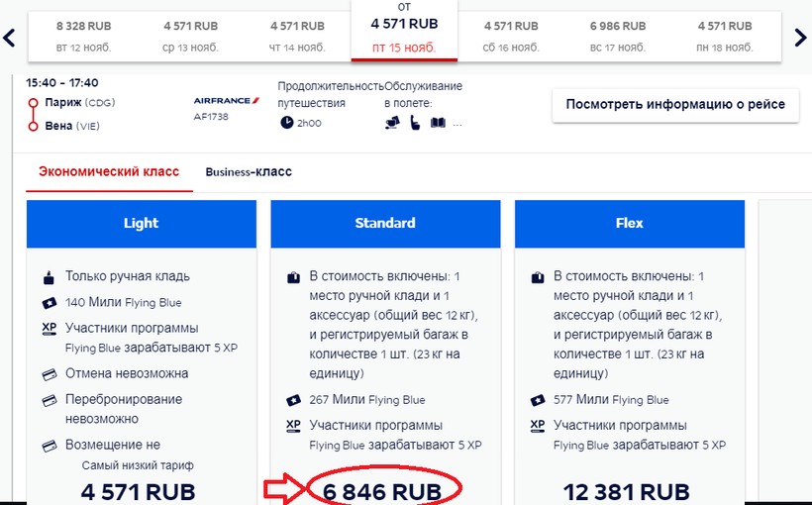The image size is (812, 505).
Task: Click the next dates arrow
Action: pos(802,38)
